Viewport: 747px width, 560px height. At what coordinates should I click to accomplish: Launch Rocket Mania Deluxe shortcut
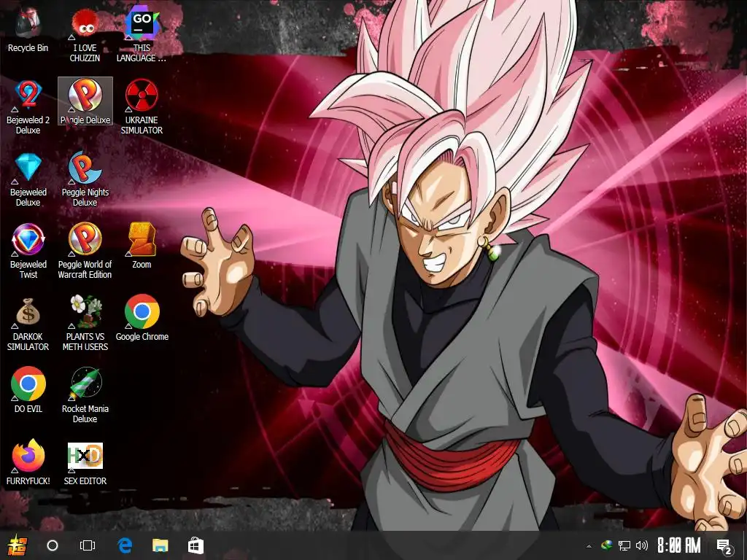pos(85,396)
